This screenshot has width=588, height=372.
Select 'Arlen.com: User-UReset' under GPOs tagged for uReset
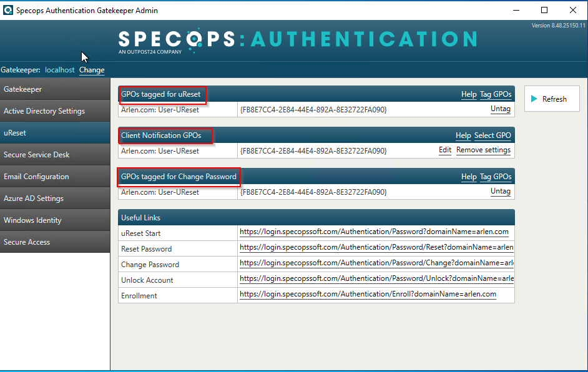(160, 110)
